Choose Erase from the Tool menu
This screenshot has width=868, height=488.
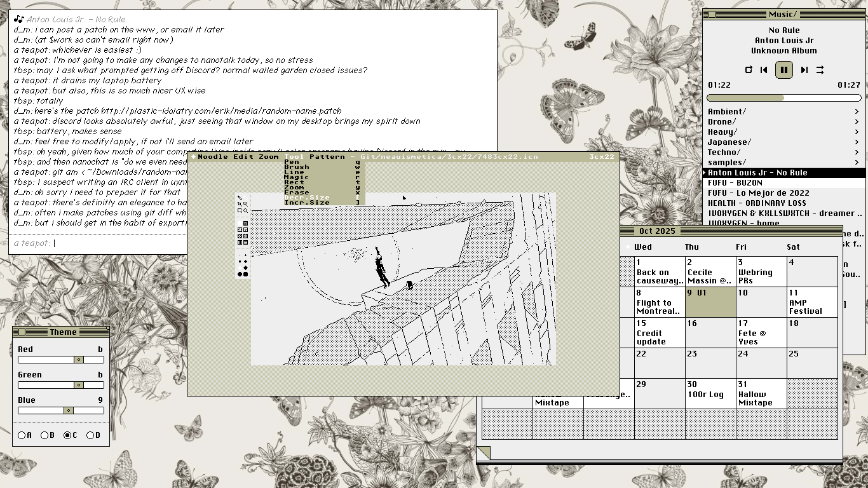point(297,192)
